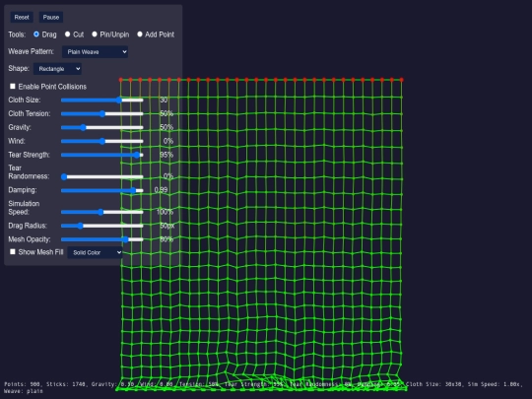Pause the cloth simulation
Image resolution: width=532 pixels, height=399 pixels.
(x=51, y=18)
